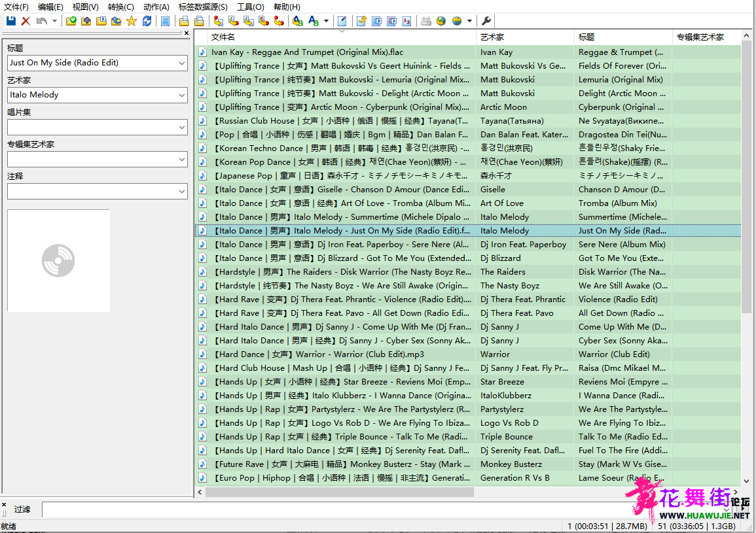Query web tag source with the globe icon

(441, 21)
